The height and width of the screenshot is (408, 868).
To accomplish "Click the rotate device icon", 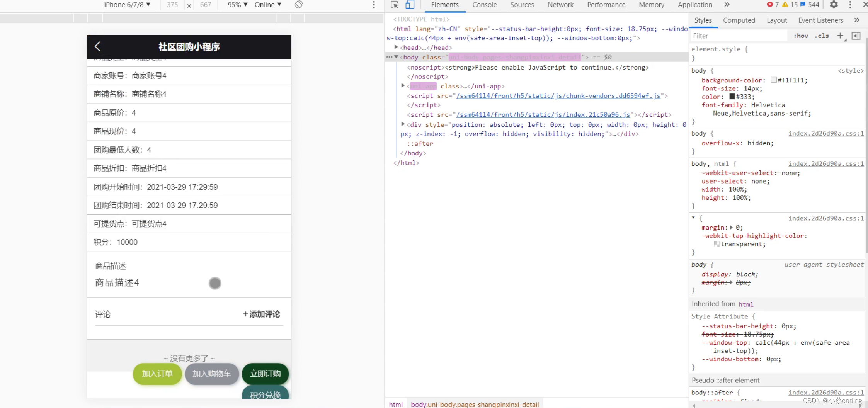I will tap(299, 5).
